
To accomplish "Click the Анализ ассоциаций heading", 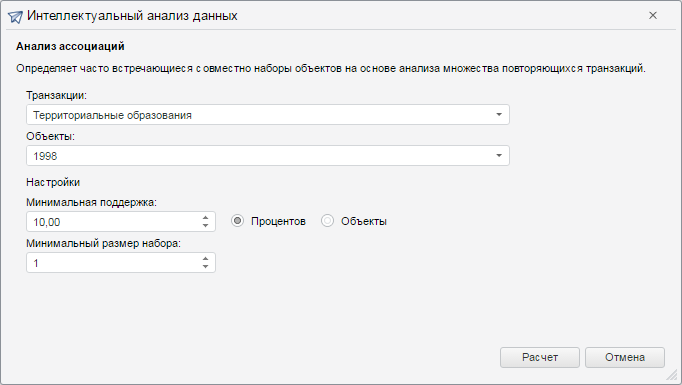I will [70, 46].
